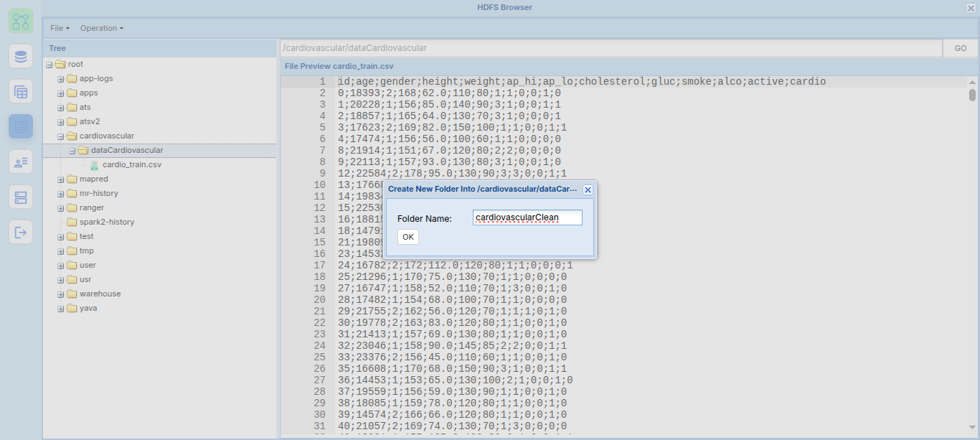Expand the ats folder
The image size is (980, 440).
point(61,108)
